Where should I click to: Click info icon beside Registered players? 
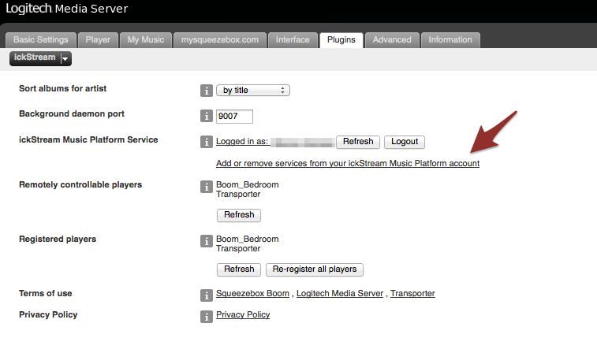pyautogui.click(x=207, y=241)
